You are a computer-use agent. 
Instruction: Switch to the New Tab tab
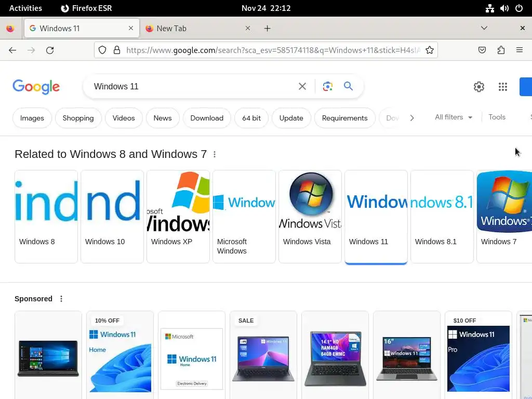[x=198, y=28]
